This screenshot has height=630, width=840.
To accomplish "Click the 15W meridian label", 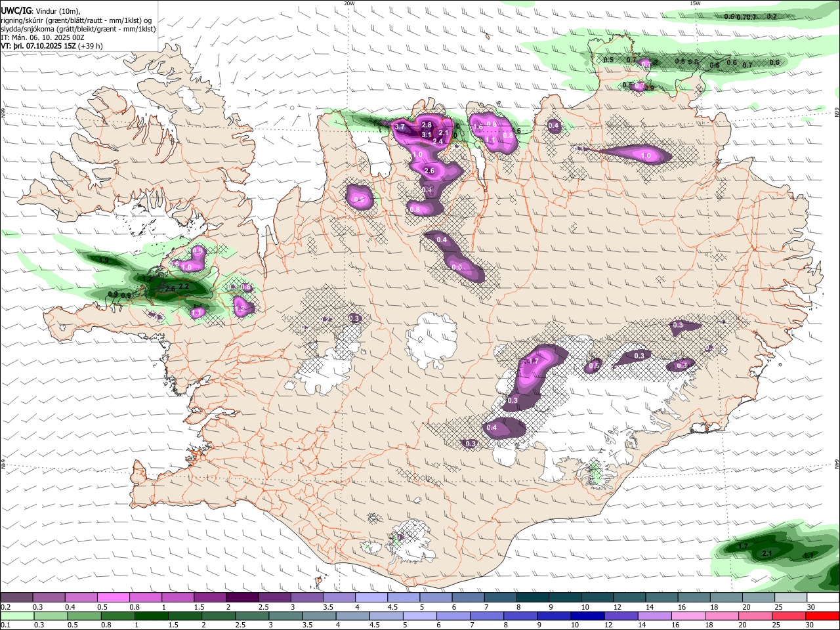I will pos(695,3).
